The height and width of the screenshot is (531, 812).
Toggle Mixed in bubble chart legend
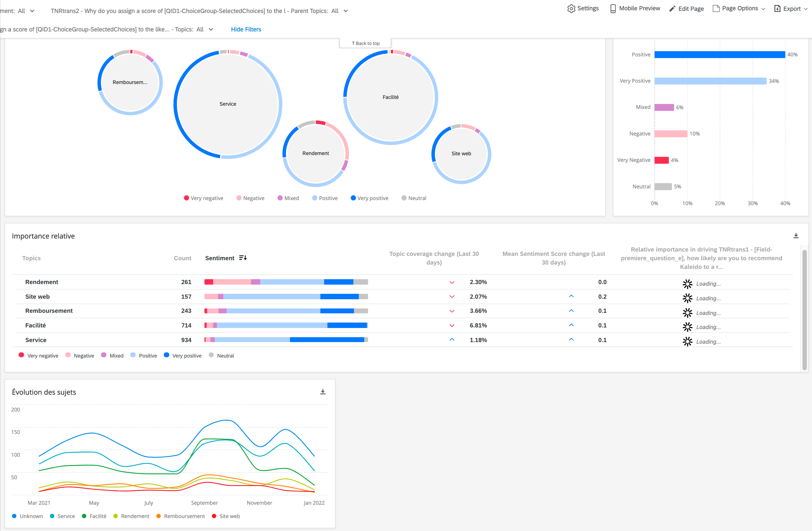coord(288,198)
